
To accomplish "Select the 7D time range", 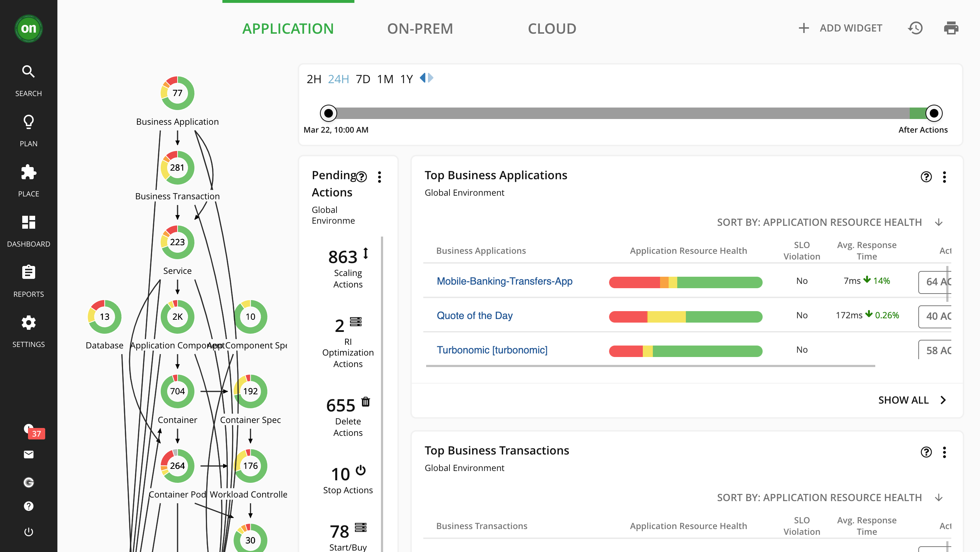I will (363, 79).
